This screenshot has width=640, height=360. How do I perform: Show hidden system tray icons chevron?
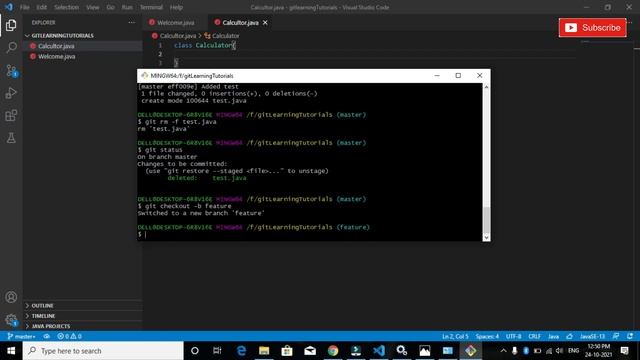tap(503, 351)
